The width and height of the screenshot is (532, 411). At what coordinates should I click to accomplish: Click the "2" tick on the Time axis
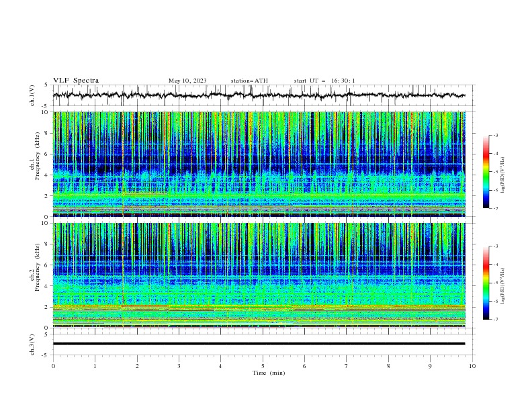tap(137, 366)
